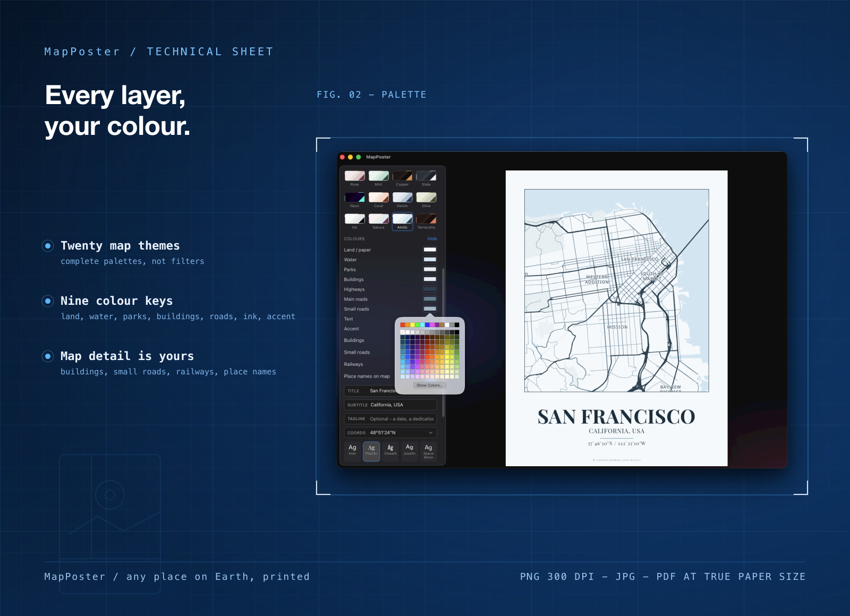This screenshot has width=850, height=616.
Task: Click the Show Colors… button
Action: 429,386
